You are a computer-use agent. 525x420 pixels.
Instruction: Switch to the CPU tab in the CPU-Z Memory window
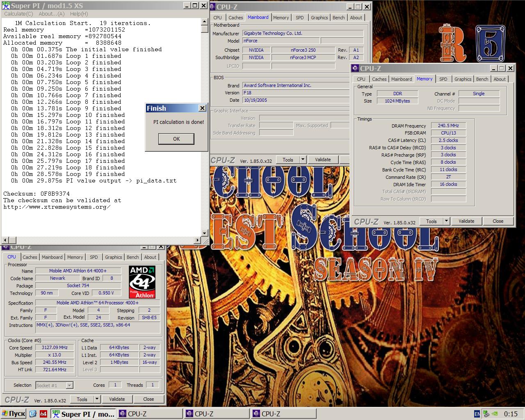click(x=361, y=79)
